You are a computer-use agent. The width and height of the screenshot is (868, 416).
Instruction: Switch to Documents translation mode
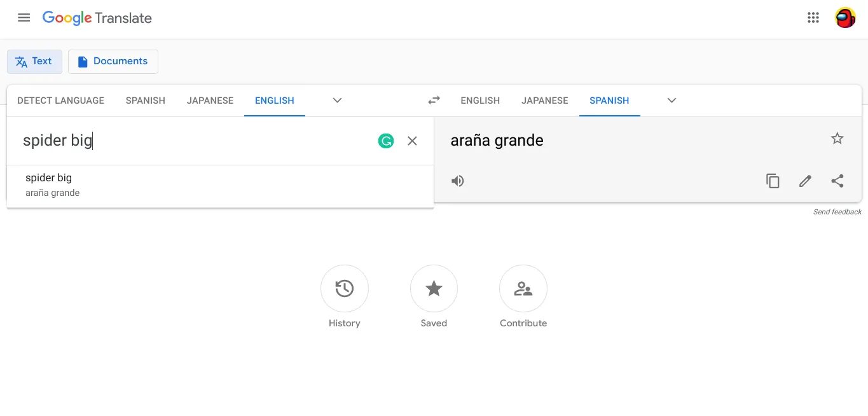pyautogui.click(x=113, y=62)
